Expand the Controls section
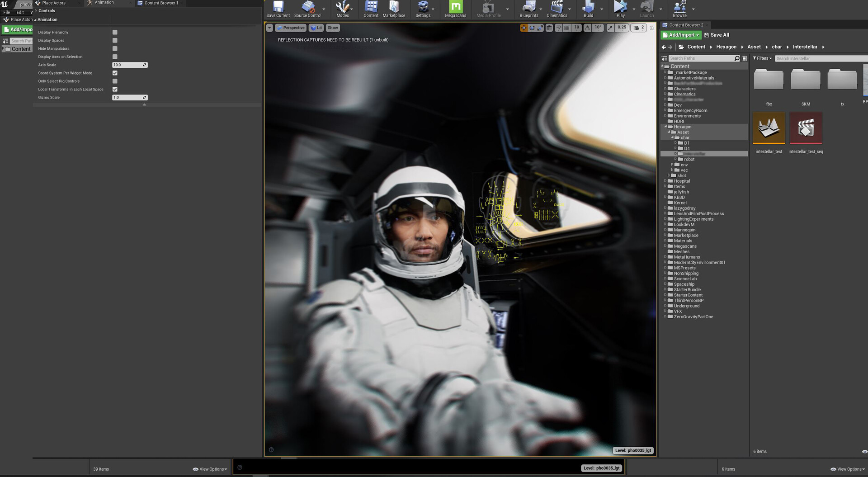 [36, 11]
